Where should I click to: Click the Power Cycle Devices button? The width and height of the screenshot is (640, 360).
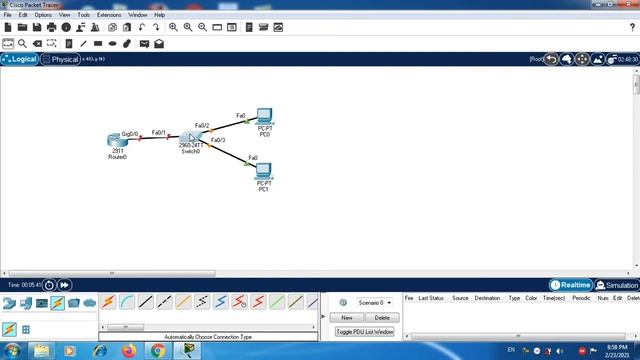pos(49,285)
